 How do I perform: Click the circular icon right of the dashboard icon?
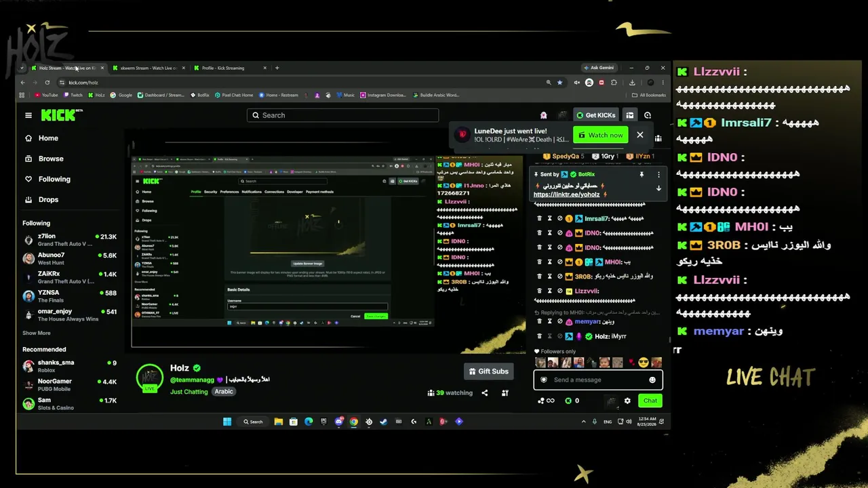[x=648, y=115]
